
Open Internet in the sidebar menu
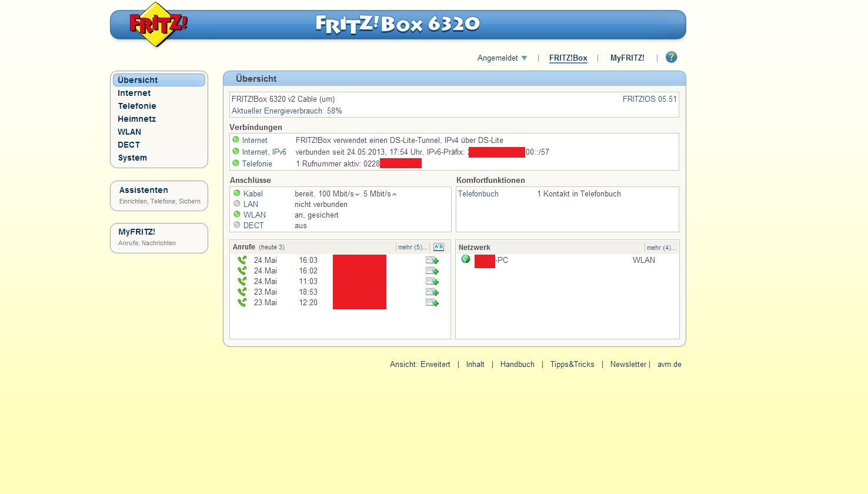pyautogui.click(x=134, y=93)
